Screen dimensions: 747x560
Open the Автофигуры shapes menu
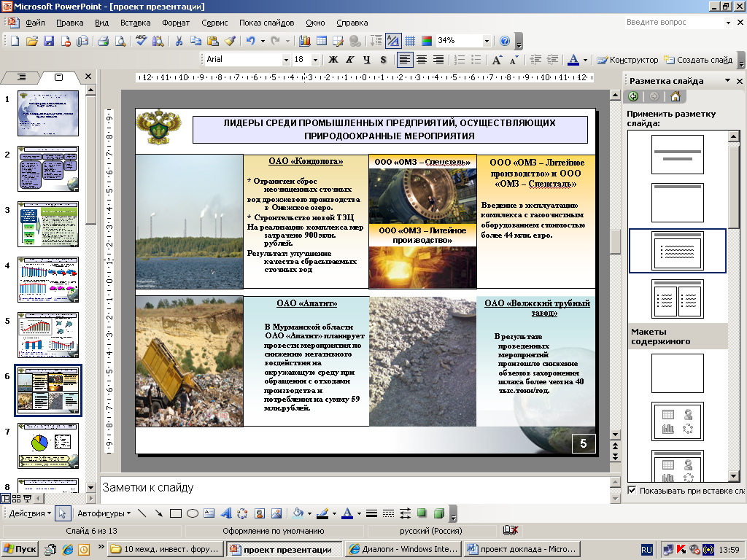coord(104,513)
